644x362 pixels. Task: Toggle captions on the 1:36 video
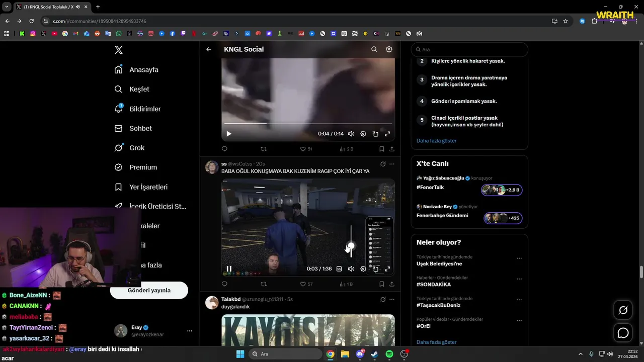(339, 269)
